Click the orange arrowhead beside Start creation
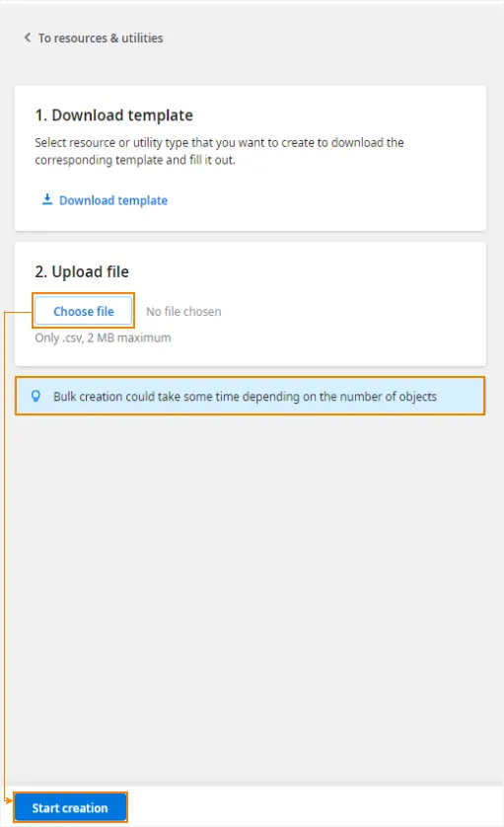 tap(9, 800)
